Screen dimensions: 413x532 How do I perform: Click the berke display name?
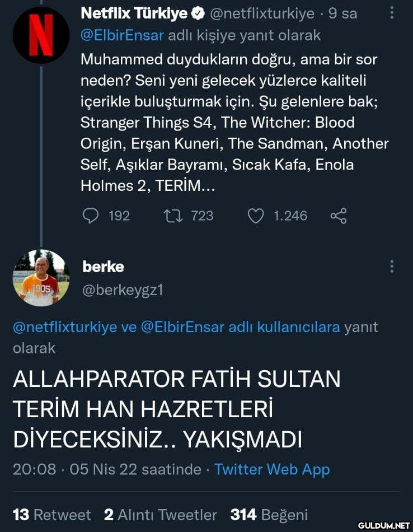coord(103,267)
